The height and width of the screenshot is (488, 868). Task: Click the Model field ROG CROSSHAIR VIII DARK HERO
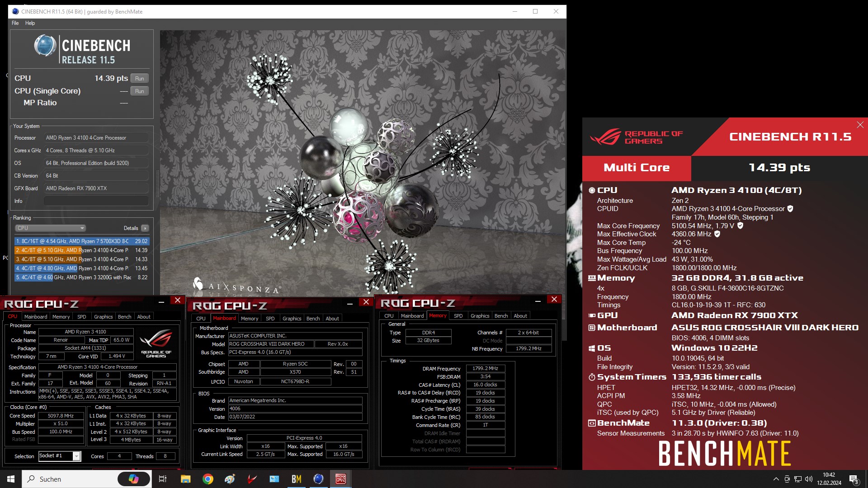pyautogui.click(x=270, y=344)
